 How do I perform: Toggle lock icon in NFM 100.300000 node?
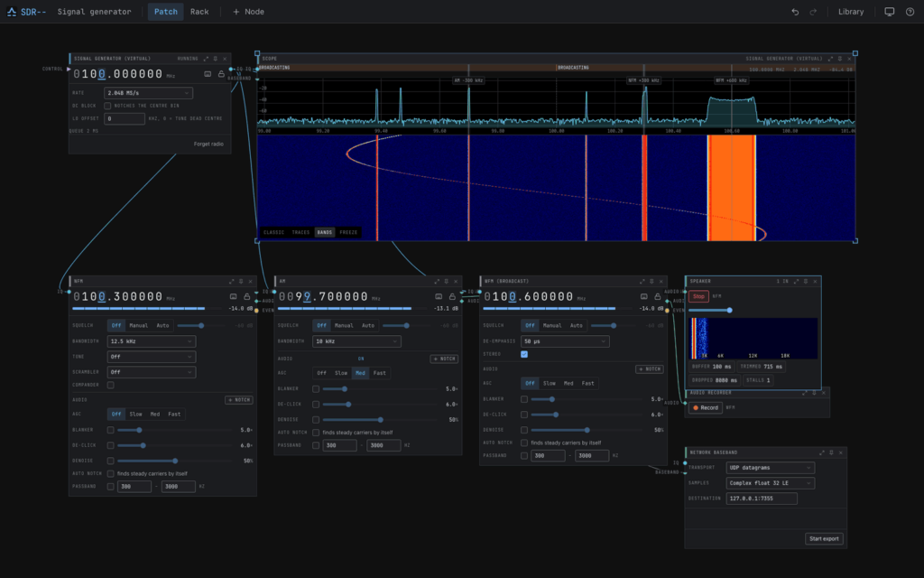[247, 296]
